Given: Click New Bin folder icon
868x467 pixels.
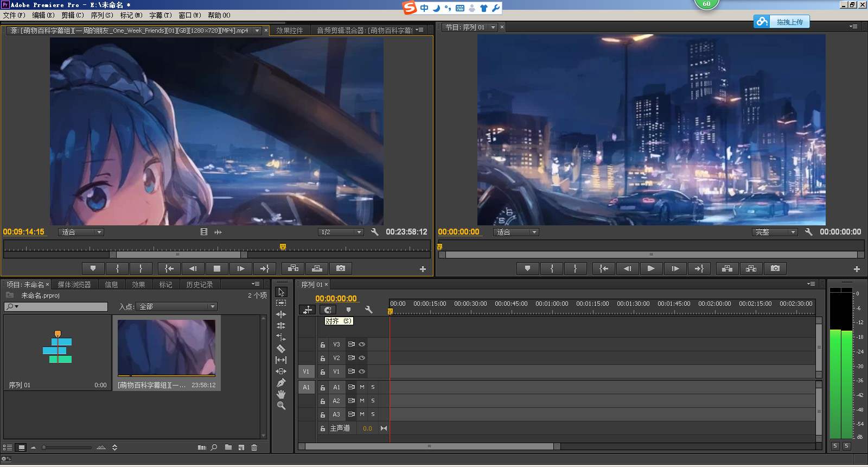Looking at the screenshot, I should pos(228,447).
